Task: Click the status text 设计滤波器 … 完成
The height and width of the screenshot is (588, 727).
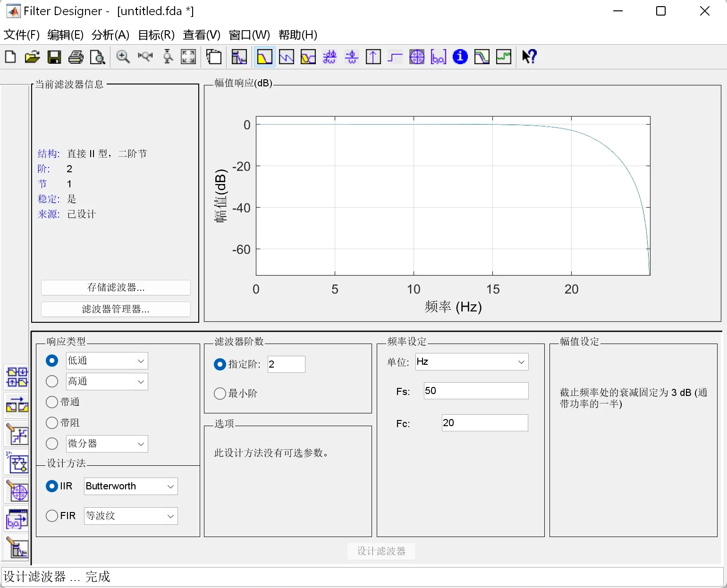Action: 57,577
